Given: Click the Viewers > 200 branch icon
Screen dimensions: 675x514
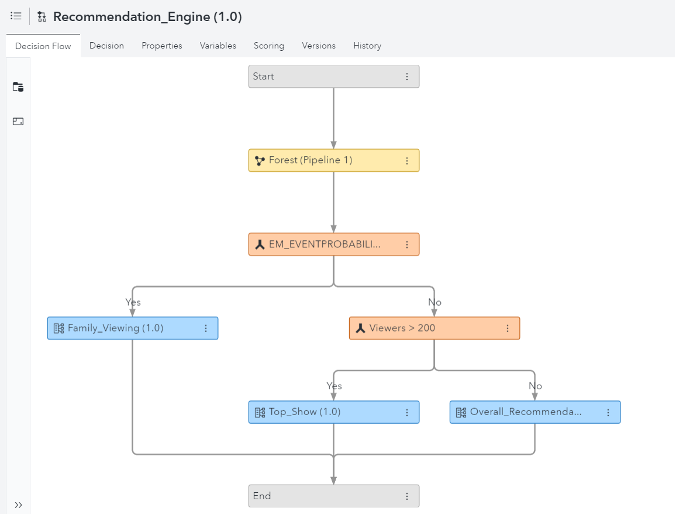Looking at the screenshot, I should [361, 328].
